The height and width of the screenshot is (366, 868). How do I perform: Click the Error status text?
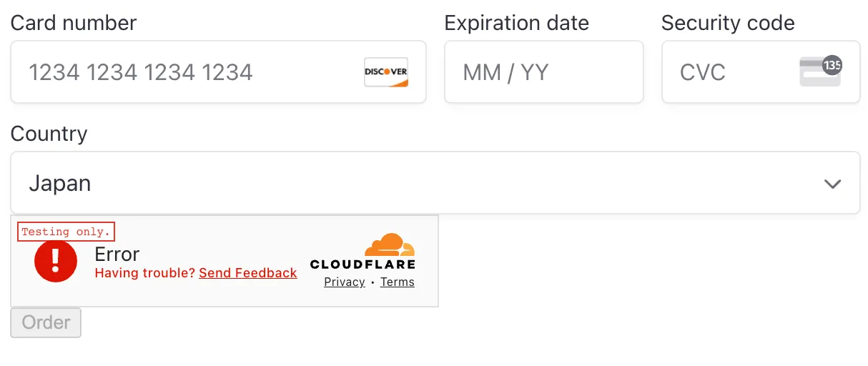point(117,254)
